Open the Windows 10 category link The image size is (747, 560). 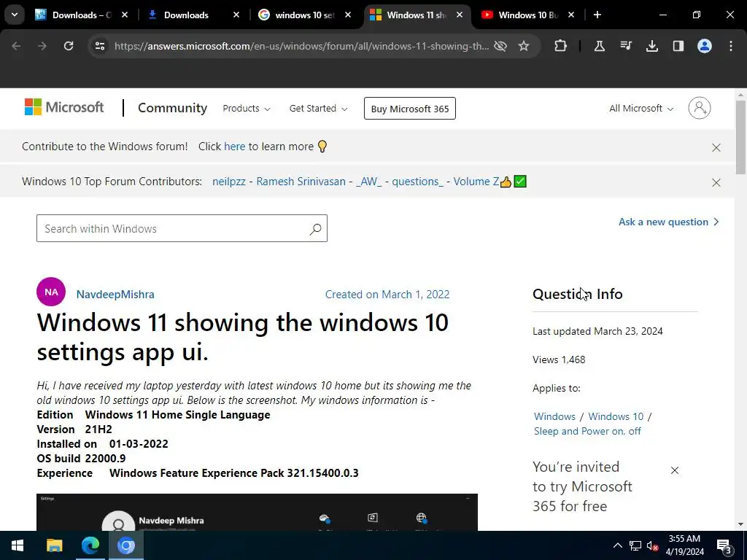[x=616, y=416]
